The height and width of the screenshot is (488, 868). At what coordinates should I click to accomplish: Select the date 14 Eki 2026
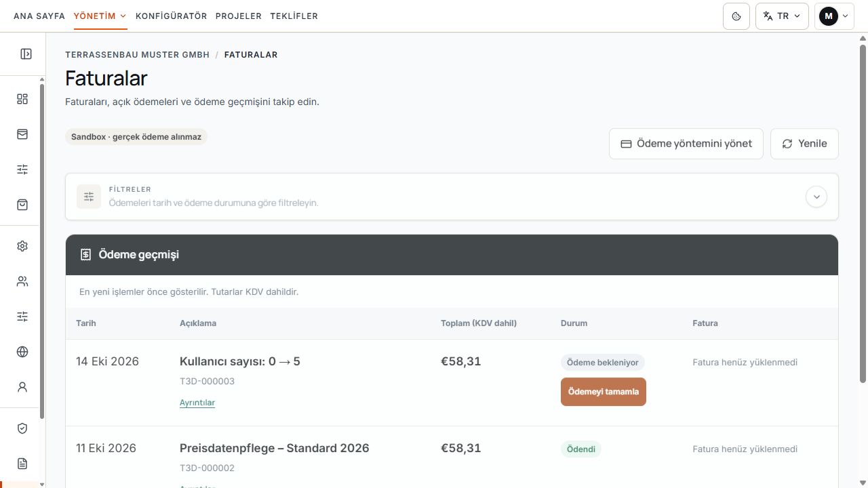[107, 362]
